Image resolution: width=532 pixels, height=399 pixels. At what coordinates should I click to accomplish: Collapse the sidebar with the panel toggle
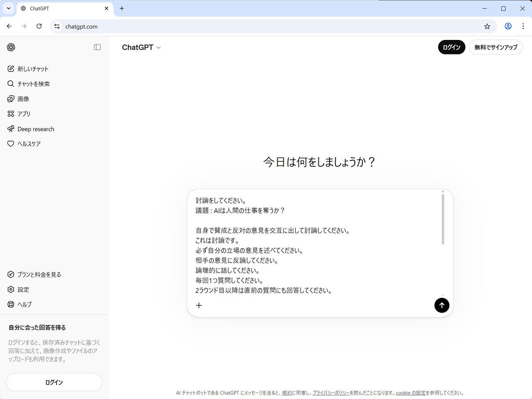click(97, 47)
